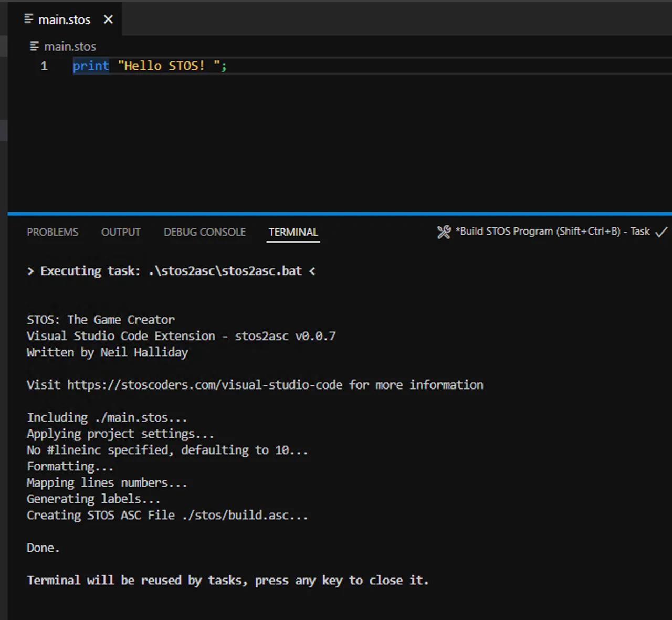Click the breadcrumb file icon beside main.stos
The width and height of the screenshot is (672, 620).
click(x=35, y=47)
